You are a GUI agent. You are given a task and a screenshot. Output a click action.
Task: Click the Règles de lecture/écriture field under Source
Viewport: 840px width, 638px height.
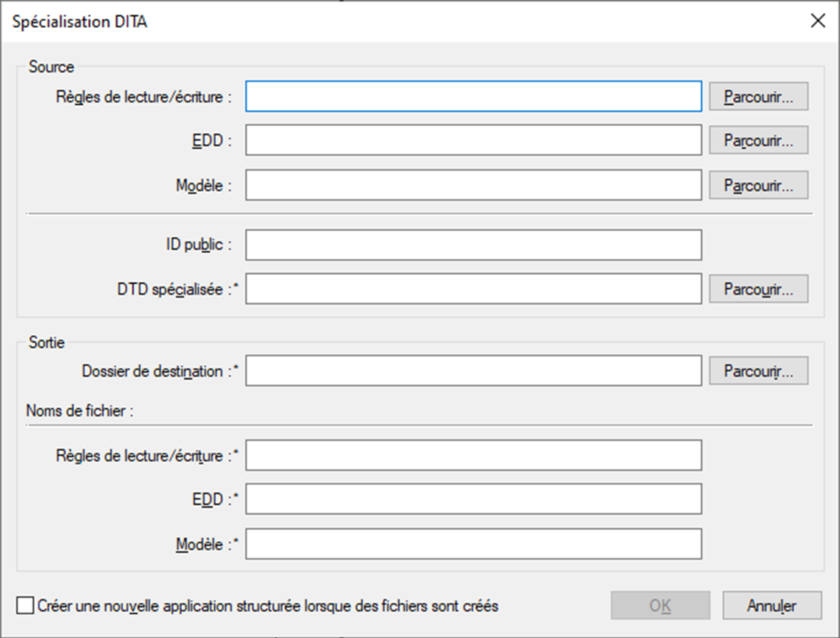tap(474, 97)
